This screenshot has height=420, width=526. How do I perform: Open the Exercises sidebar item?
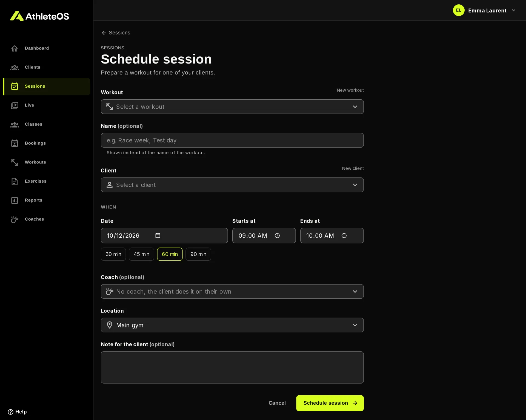[x=47, y=181]
